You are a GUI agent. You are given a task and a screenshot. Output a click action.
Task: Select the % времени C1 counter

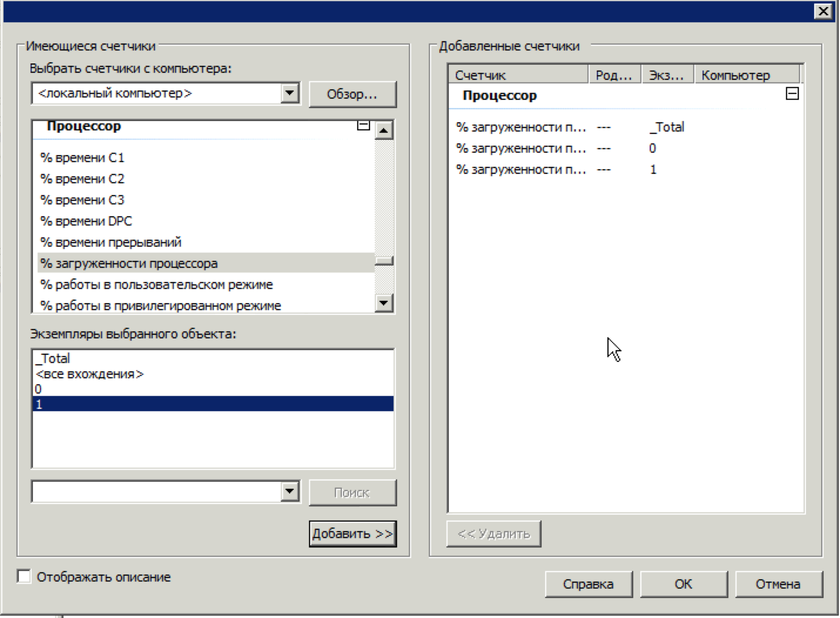click(82, 157)
